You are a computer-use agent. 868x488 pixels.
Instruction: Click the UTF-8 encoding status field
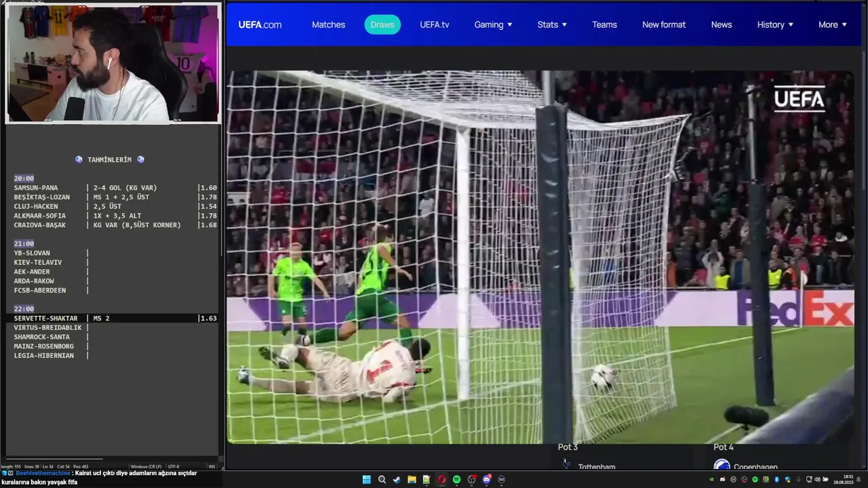click(x=174, y=466)
